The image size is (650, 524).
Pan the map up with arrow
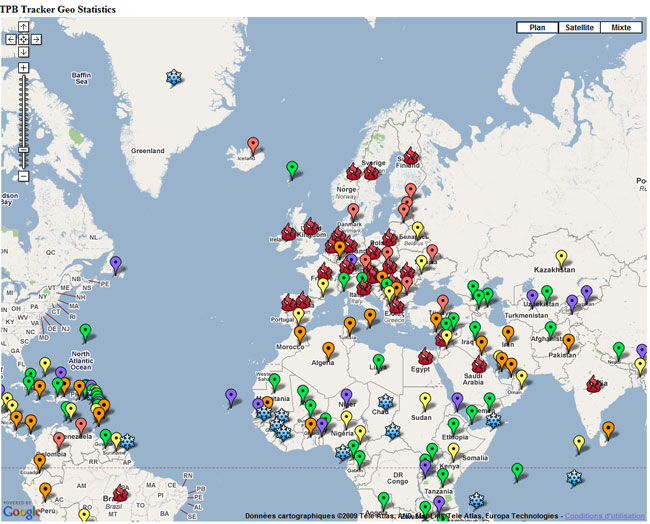pos(23,28)
